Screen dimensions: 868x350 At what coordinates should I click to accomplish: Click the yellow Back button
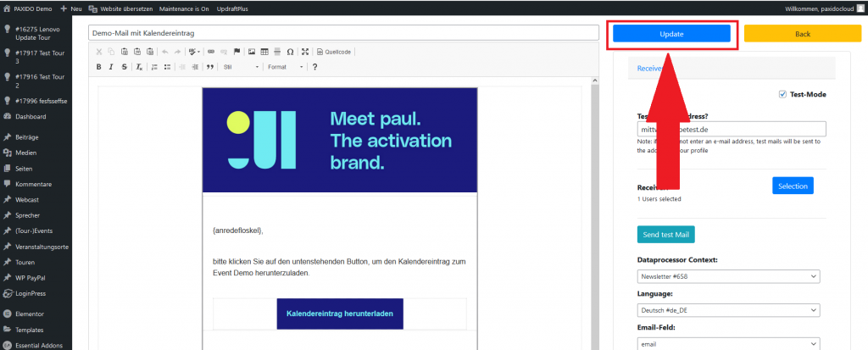pos(802,34)
